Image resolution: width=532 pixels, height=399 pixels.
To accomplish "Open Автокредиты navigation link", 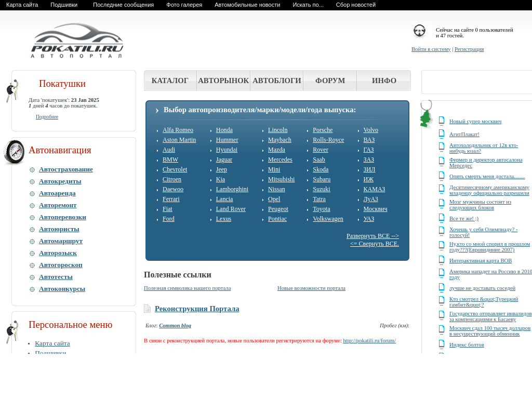I will (x=60, y=181).
